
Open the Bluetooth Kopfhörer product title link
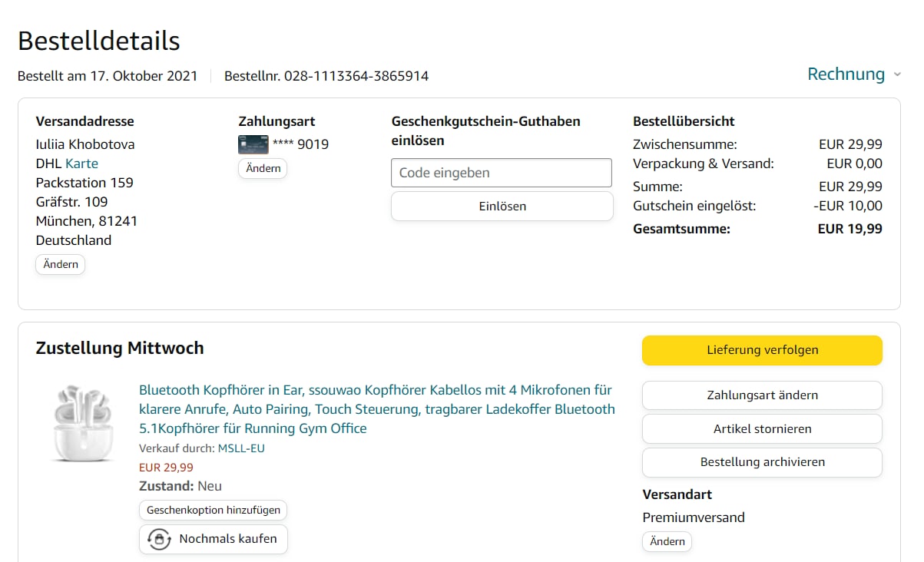[x=376, y=408]
